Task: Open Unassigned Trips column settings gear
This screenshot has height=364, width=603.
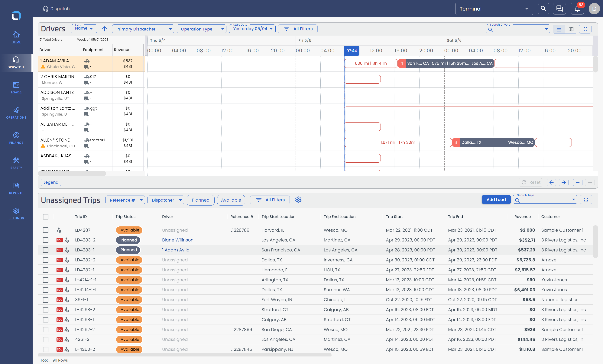Action: tap(298, 200)
